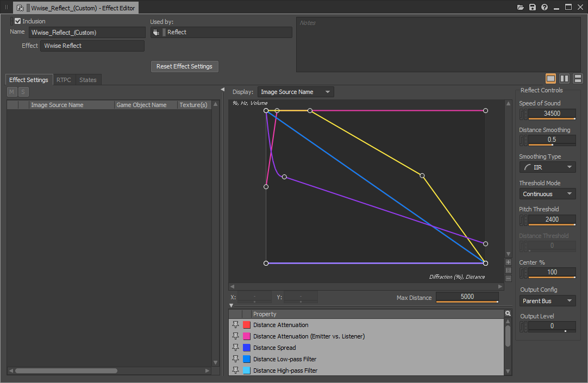Toggle the S solo button
This screenshot has width=588, height=383.
[23, 92]
